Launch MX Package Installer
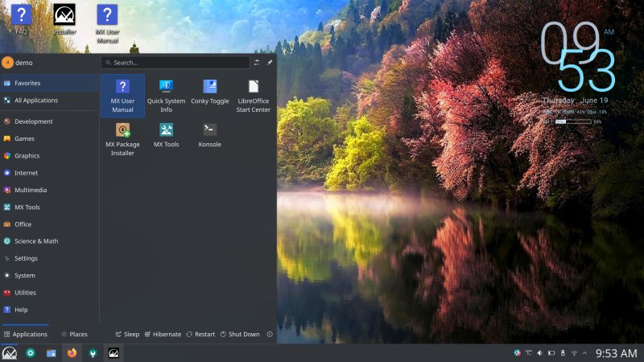This screenshot has height=362, width=644. pyautogui.click(x=122, y=139)
